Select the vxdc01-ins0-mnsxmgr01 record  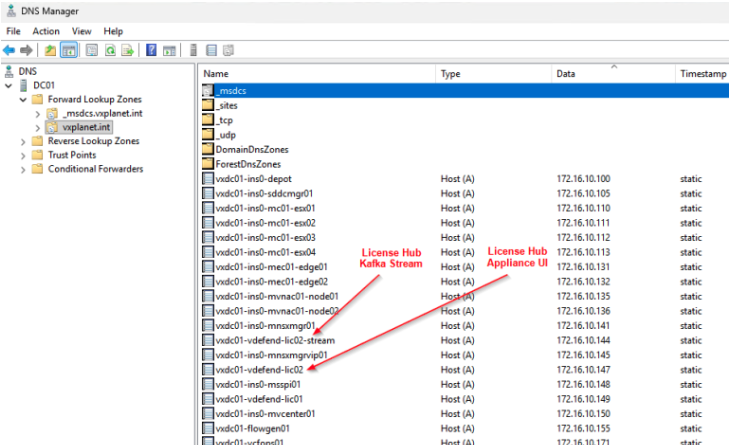[x=265, y=325]
